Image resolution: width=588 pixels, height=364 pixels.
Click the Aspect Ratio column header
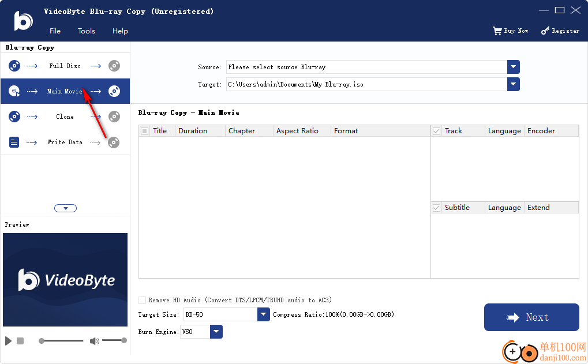tap(302, 131)
